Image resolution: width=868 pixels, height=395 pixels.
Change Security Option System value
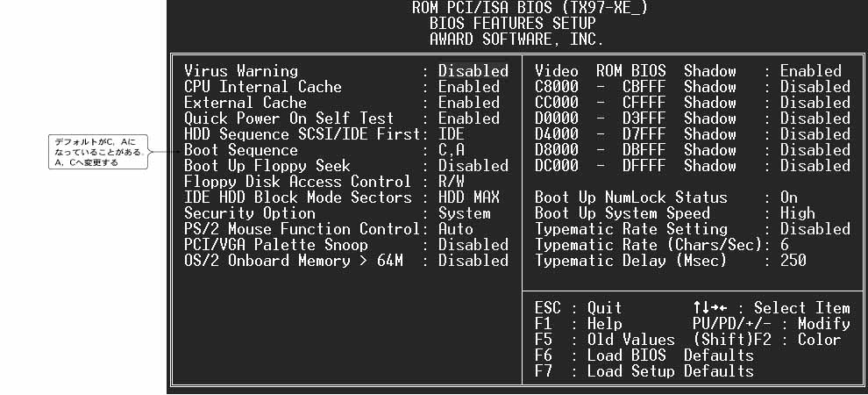[464, 213]
